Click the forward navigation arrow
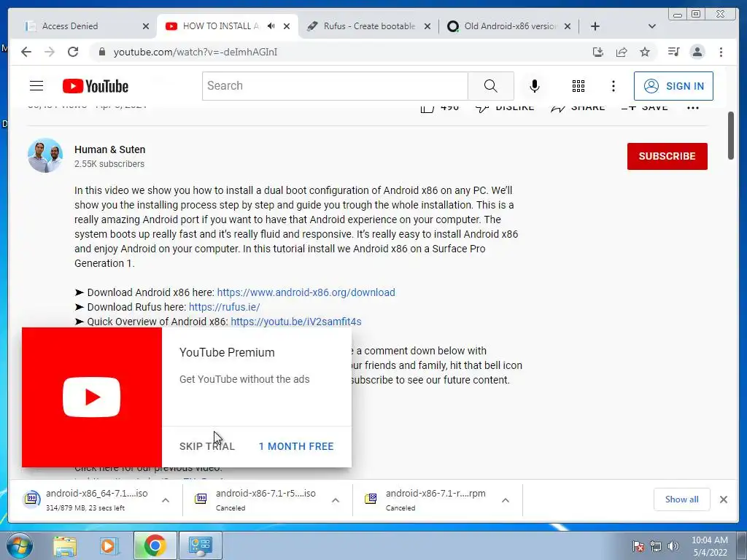 pyautogui.click(x=50, y=52)
